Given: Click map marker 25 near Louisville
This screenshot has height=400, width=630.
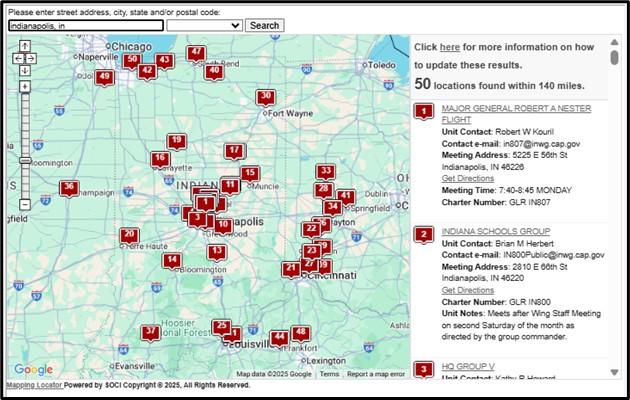Looking at the screenshot, I should point(221,327).
